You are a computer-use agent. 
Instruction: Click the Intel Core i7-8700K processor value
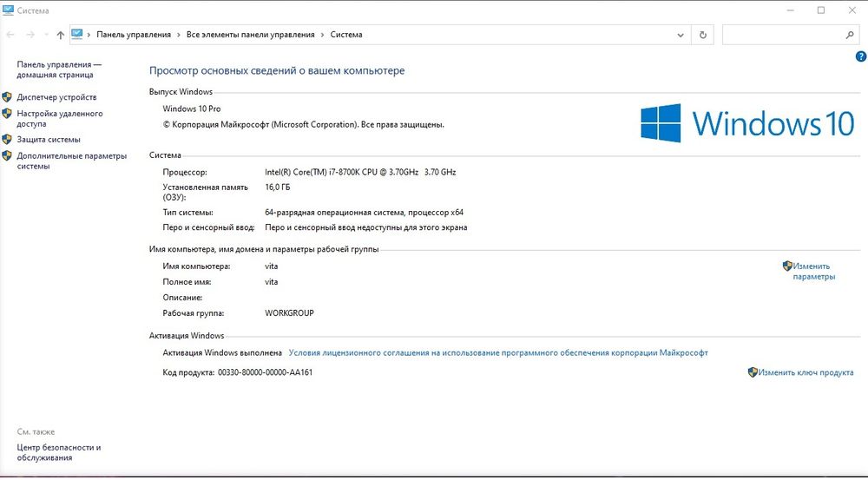pos(360,172)
